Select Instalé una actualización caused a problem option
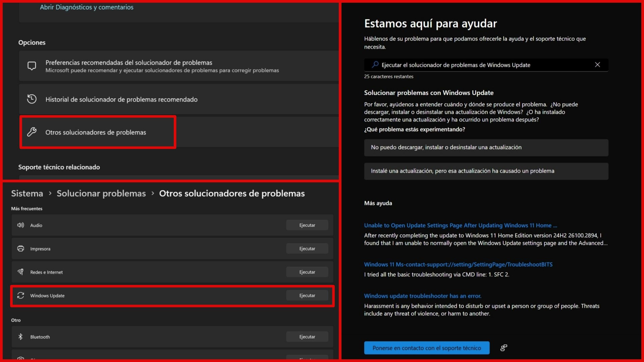This screenshot has height=362, width=644. [x=486, y=171]
